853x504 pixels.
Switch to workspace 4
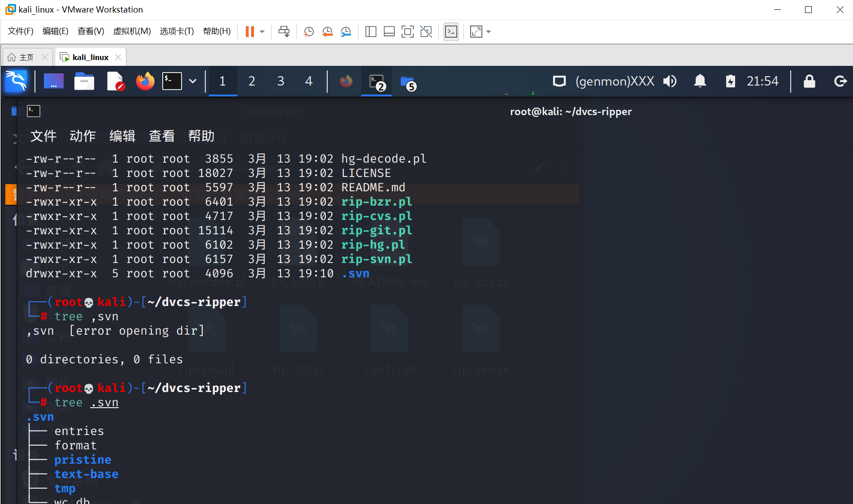[x=309, y=81]
